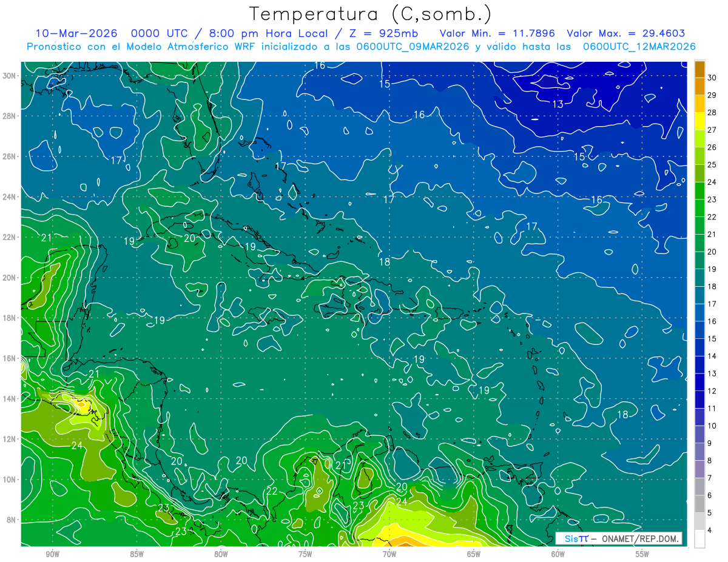Click the 12N latitude axis label
The image size is (728, 562).
10,439
